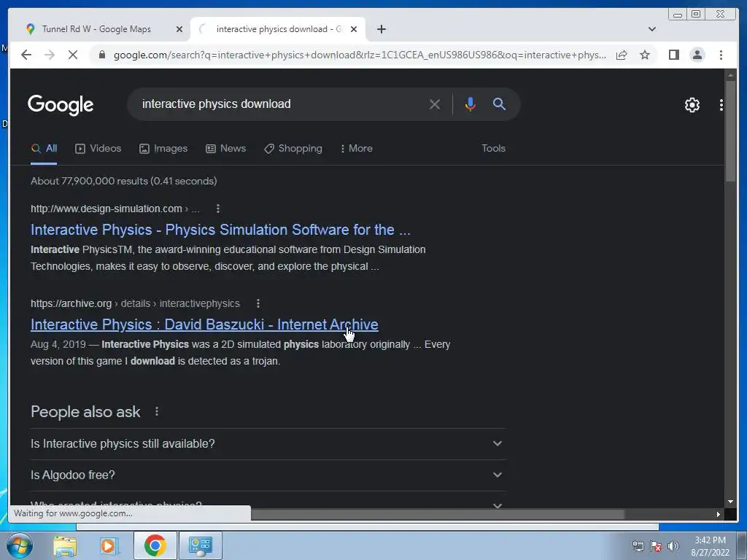Open the Action Center flag tray icon
This screenshot has width=747, height=560.
pos(656,546)
